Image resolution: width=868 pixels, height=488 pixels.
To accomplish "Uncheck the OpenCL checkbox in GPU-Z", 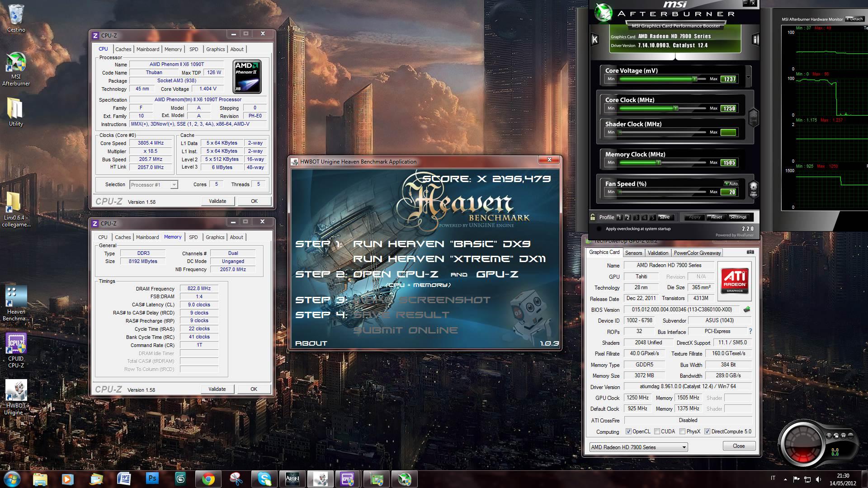I will pos(628,432).
